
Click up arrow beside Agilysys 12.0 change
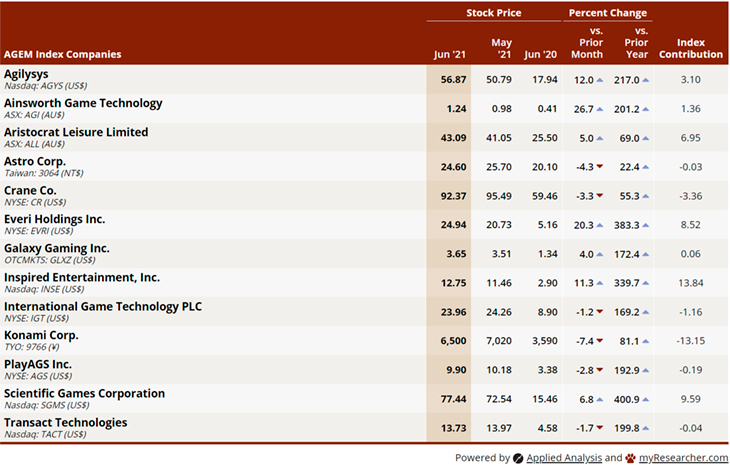599,80
